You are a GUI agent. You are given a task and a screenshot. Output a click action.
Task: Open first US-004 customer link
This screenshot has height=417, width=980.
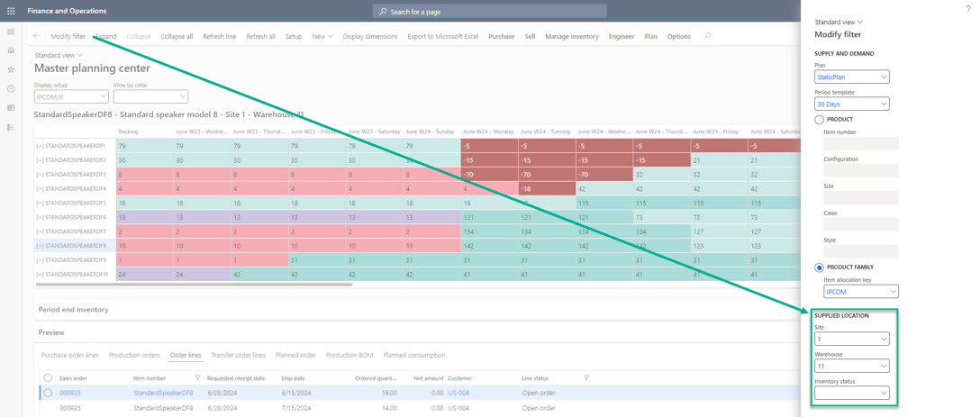pyautogui.click(x=458, y=393)
